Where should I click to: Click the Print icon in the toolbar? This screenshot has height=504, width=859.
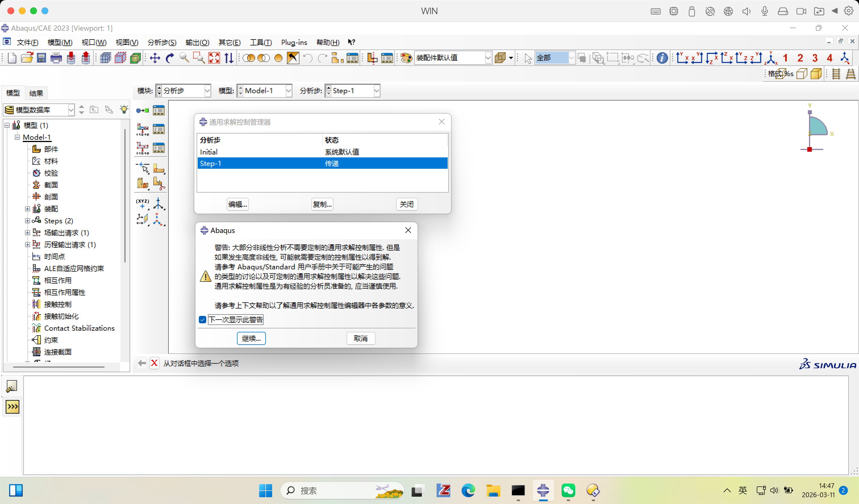(56, 58)
